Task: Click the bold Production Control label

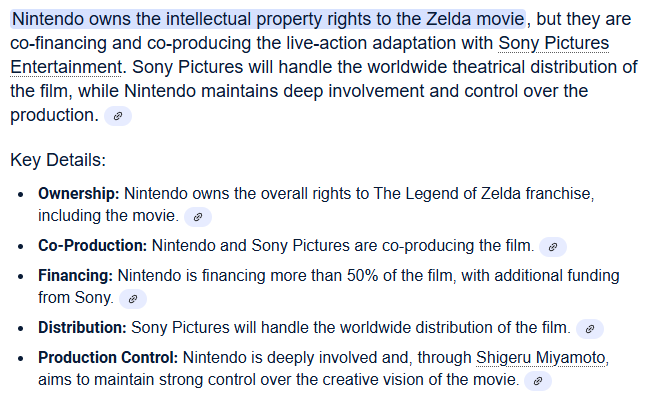Action: click(108, 357)
